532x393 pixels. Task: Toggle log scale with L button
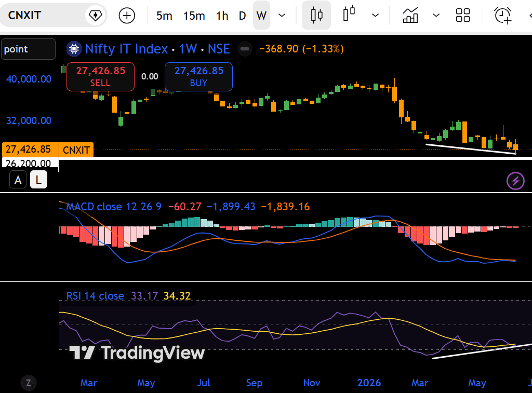pyautogui.click(x=38, y=180)
